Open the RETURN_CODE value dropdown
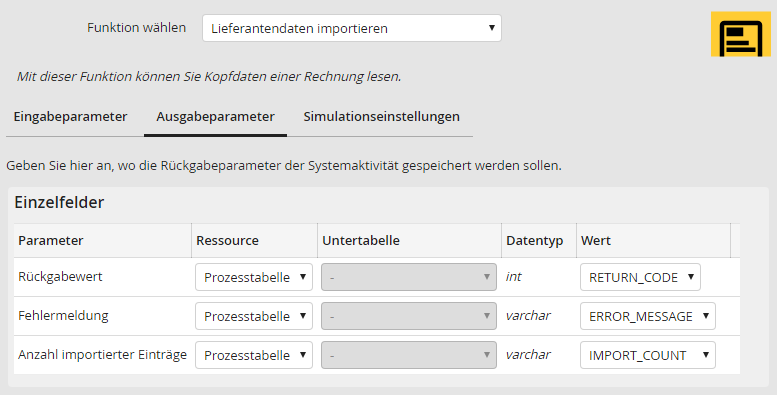The width and height of the screenshot is (777, 395). click(640, 277)
